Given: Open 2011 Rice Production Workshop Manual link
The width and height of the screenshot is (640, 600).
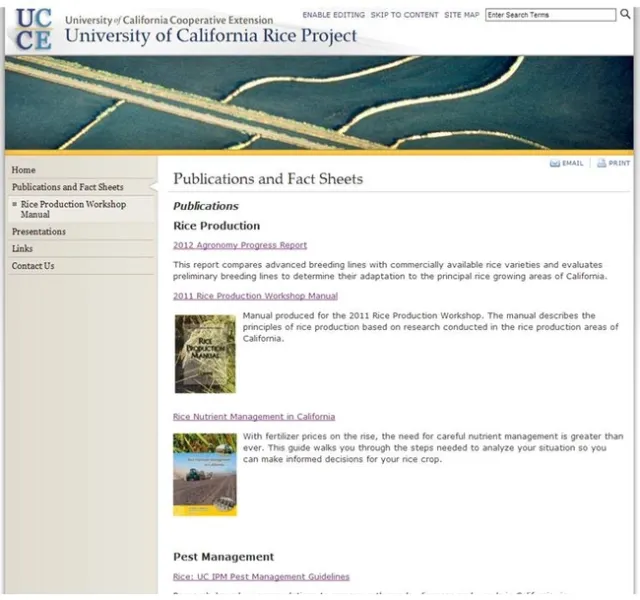Looking at the screenshot, I should 255,296.
